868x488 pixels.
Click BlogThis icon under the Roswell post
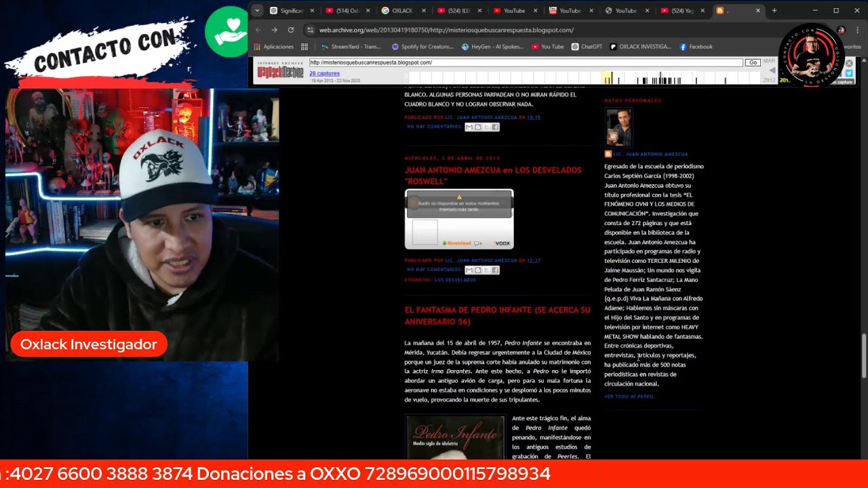point(477,270)
